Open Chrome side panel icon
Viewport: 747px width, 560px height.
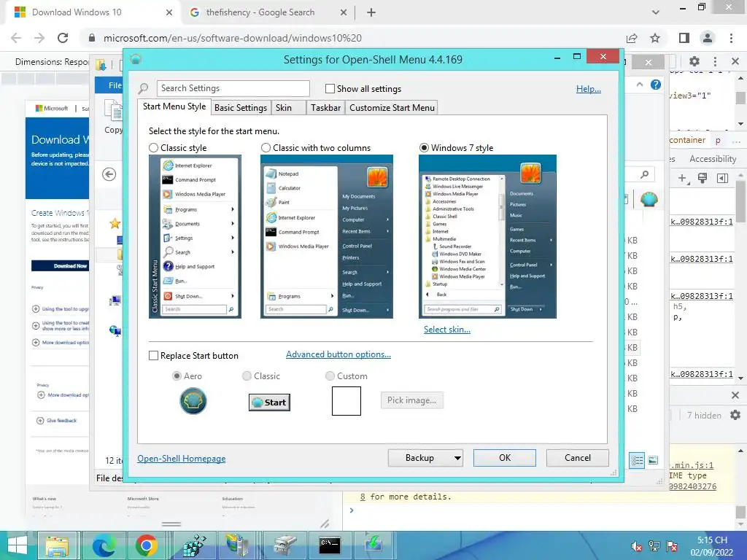(684, 38)
